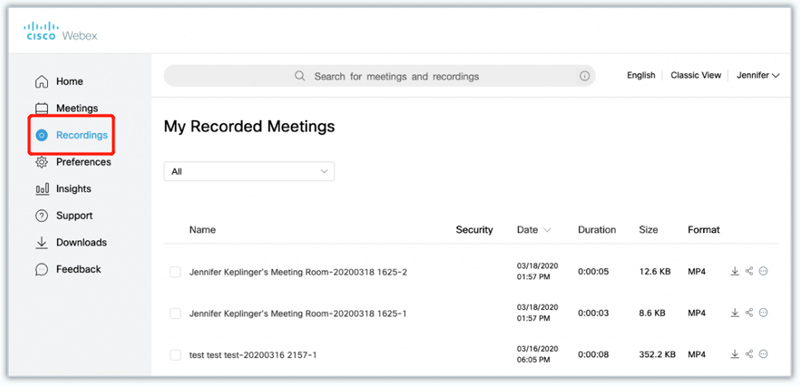Download the Meeting Room-20200318 1625-1 recording

pos(735,313)
